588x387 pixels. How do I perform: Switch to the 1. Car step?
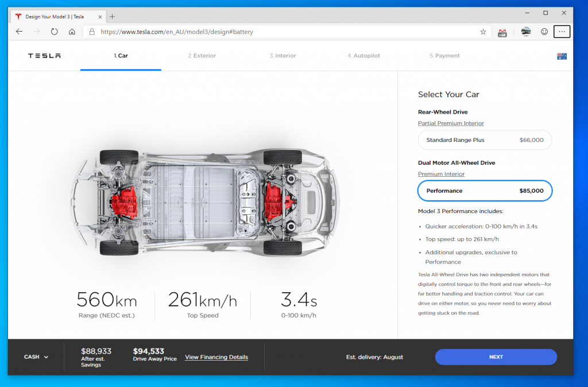121,56
